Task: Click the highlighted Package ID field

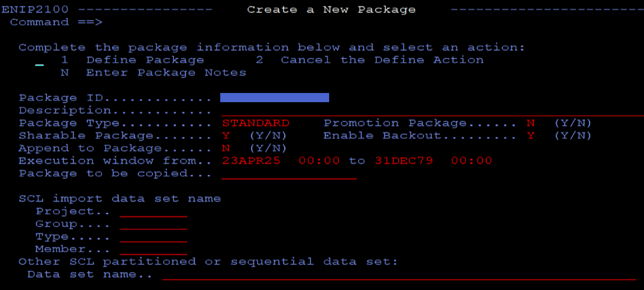Action: (x=275, y=98)
